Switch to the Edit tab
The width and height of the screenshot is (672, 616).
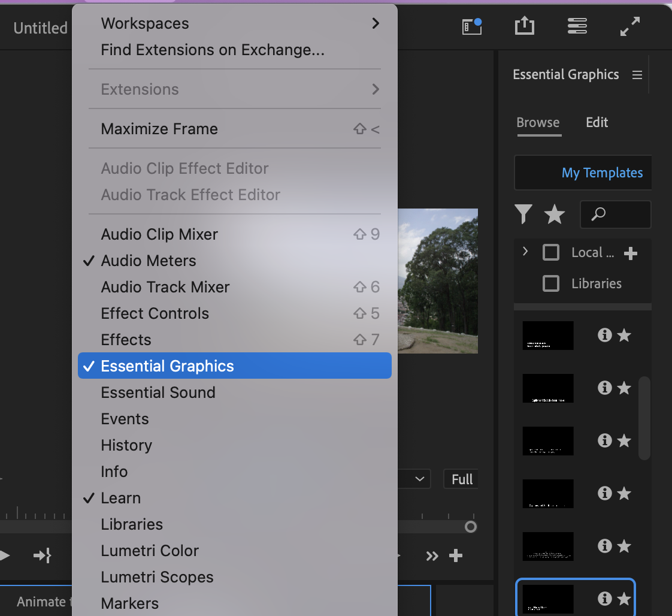coord(597,122)
